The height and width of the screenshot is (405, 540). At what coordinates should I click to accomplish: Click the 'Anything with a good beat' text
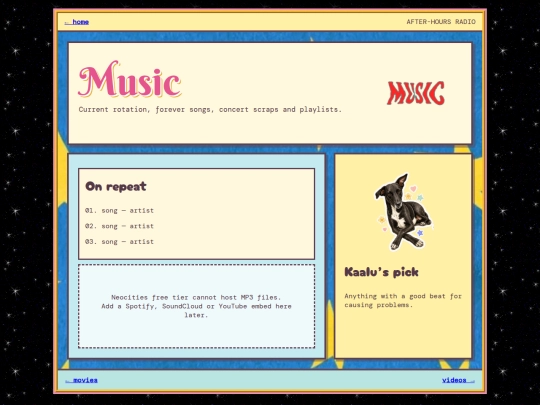point(403,300)
